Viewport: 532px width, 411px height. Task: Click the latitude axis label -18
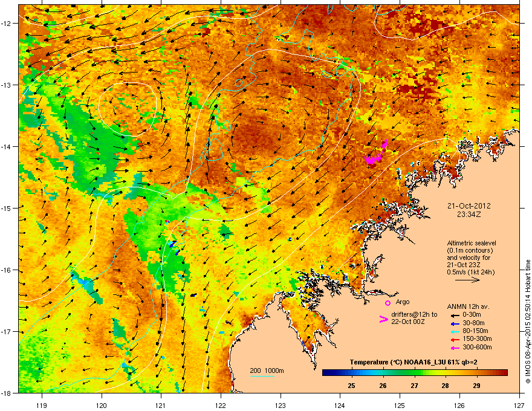click(7, 393)
